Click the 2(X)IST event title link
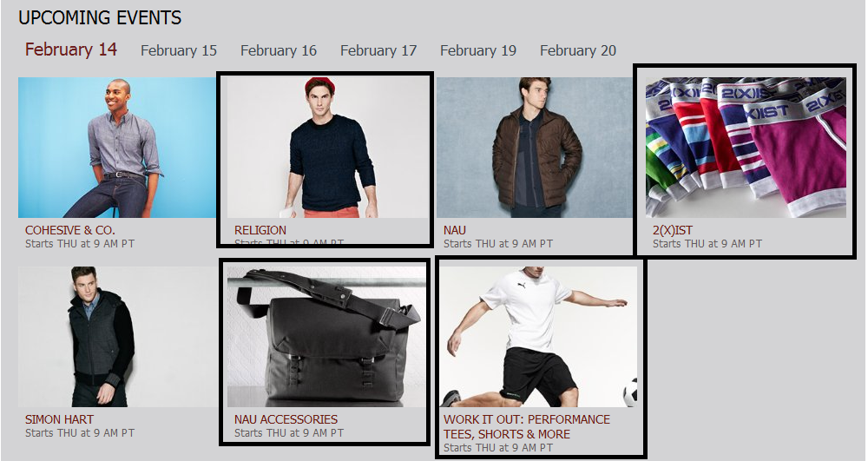The image size is (868, 461). [x=673, y=230]
